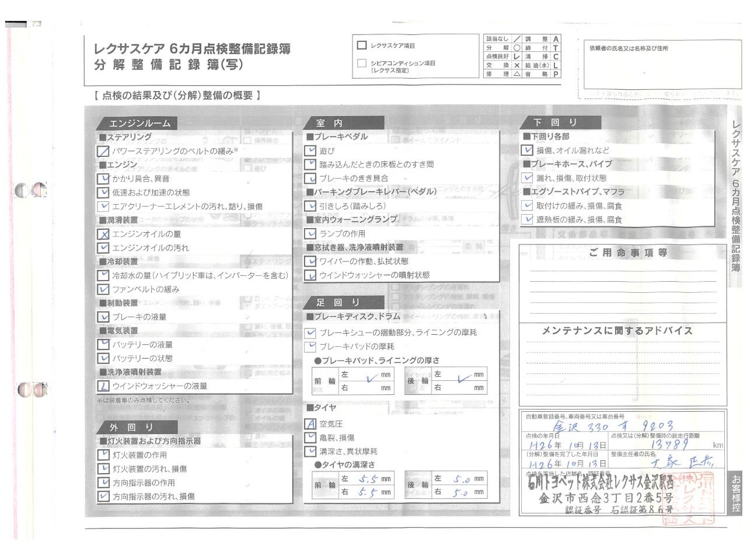Click the お客様控 side tab
Screen dimensions: 747x560
point(736,494)
